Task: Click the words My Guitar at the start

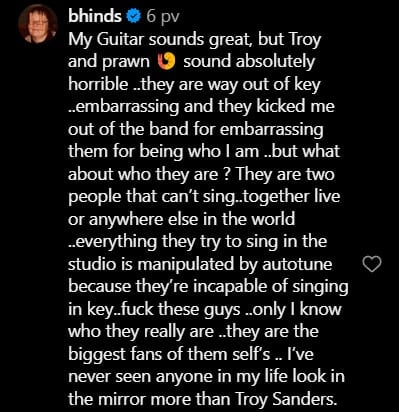Action: pos(106,40)
